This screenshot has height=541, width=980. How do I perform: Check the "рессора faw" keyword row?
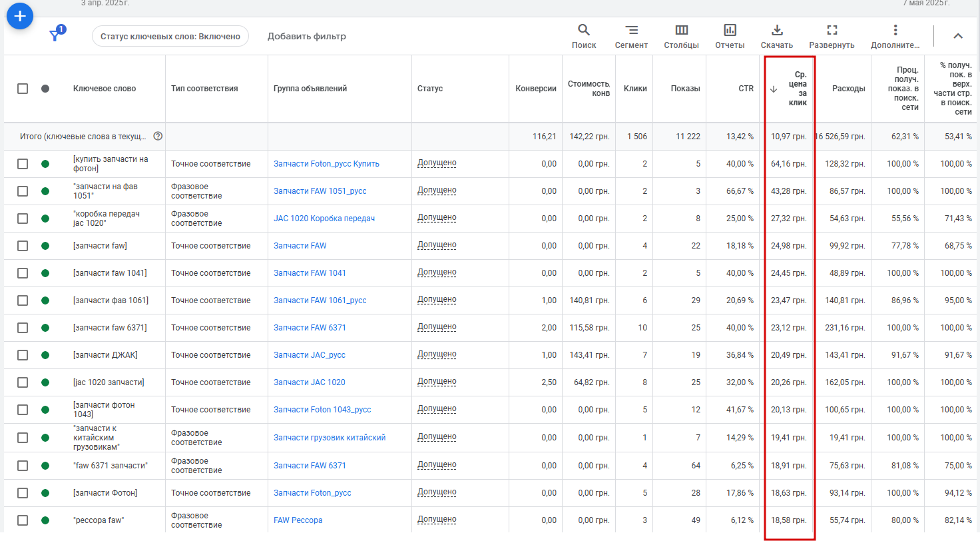click(x=23, y=520)
